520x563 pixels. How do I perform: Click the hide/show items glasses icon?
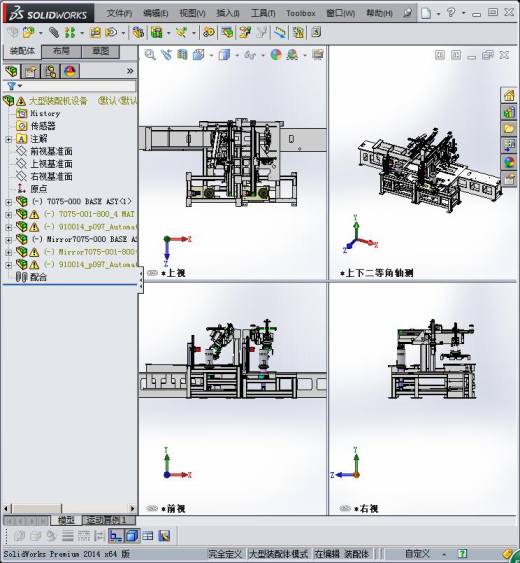click(x=250, y=55)
